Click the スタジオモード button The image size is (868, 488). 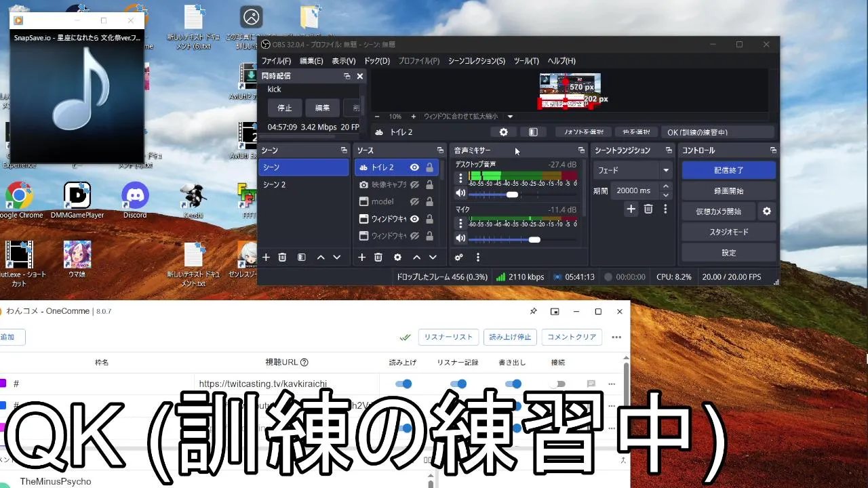tap(729, 232)
